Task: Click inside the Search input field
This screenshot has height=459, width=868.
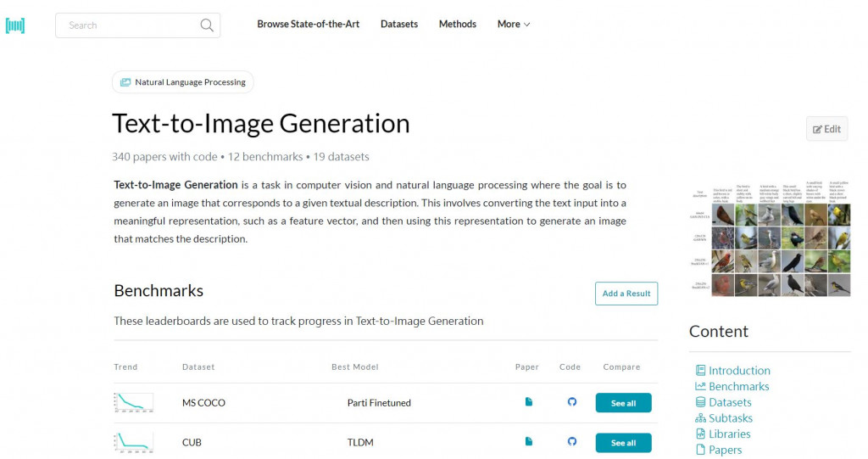Action: (x=127, y=25)
